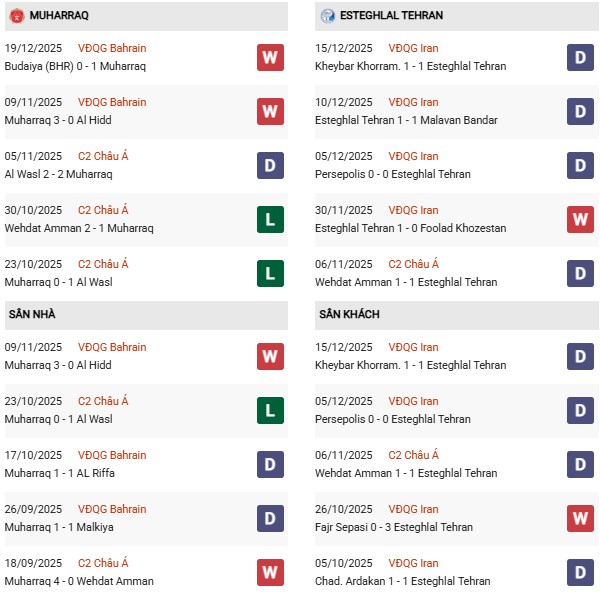This screenshot has height=592, width=600.
Task: Click the D badge for Chad. Ardakan match
Action: (x=581, y=572)
